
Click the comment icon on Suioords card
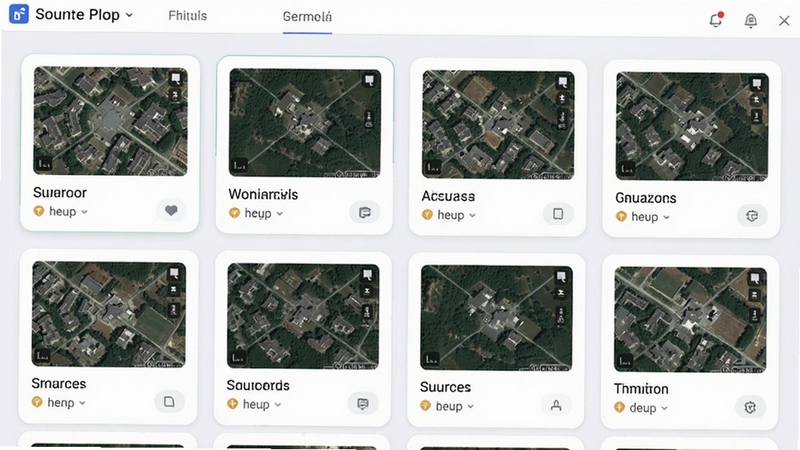(363, 404)
